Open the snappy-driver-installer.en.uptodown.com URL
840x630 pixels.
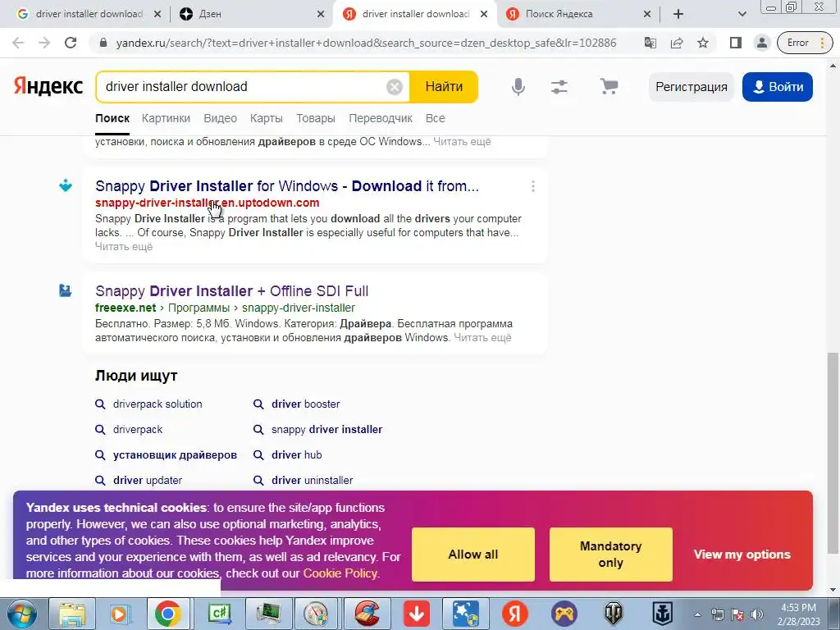(x=208, y=203)
